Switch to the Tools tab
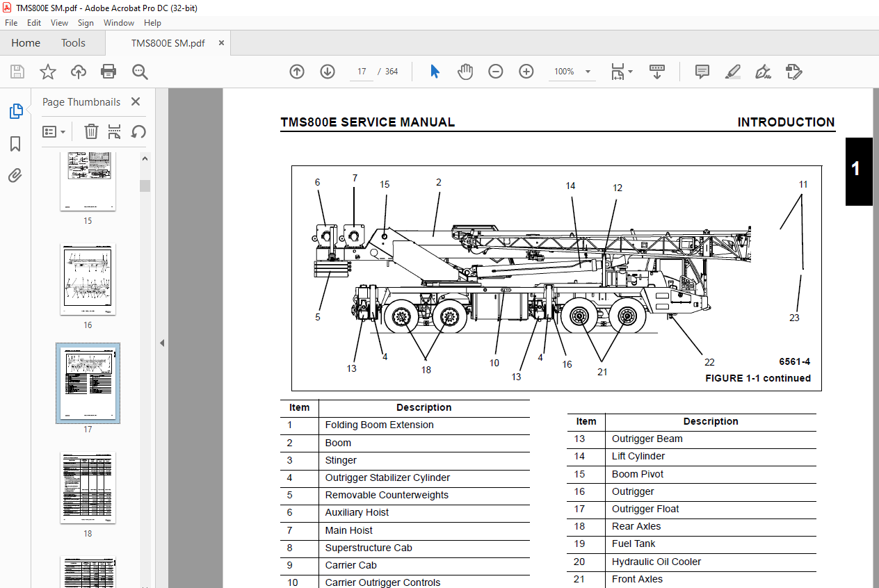879x588 pixels. coord(73,43)
